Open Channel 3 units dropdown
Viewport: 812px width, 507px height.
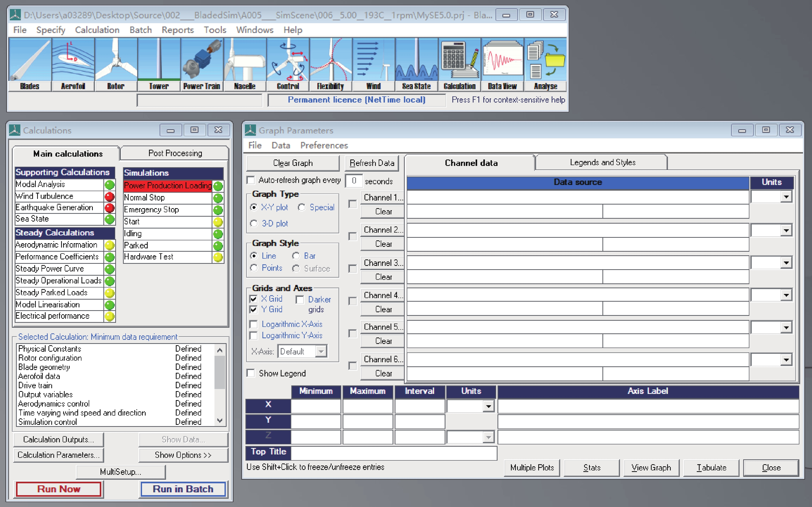click(x=786, y=263)
